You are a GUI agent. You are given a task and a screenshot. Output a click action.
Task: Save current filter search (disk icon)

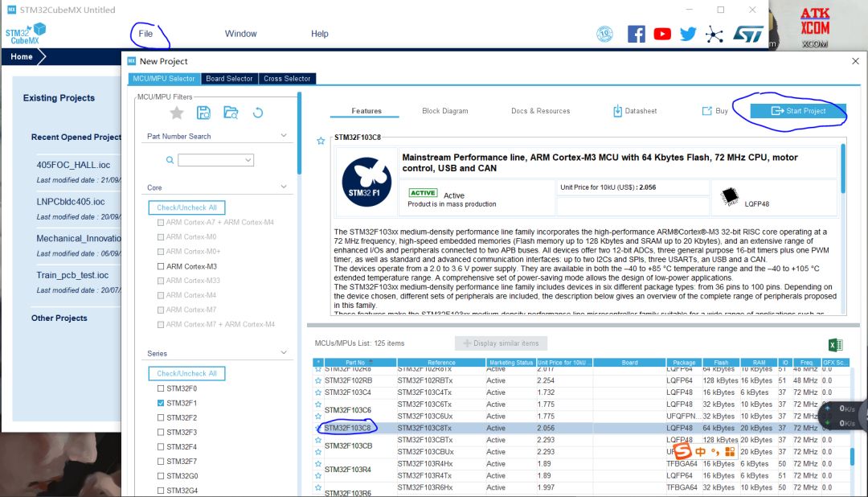(x=203, y=113)
